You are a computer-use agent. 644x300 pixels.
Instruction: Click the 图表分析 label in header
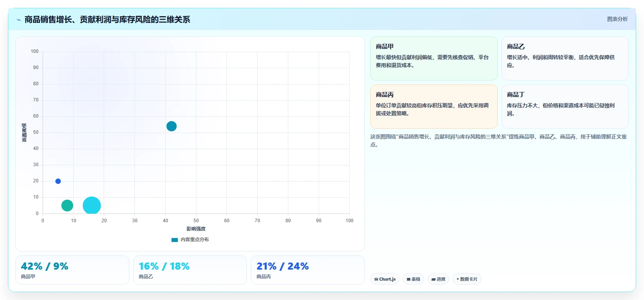617,19
